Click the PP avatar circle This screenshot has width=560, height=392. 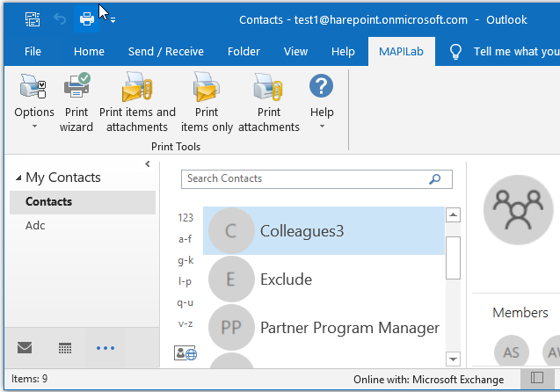pos(231,327)
